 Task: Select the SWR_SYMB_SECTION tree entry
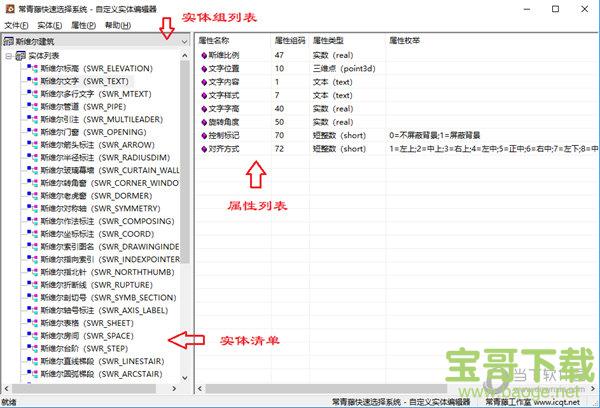[x=108, y=297]
